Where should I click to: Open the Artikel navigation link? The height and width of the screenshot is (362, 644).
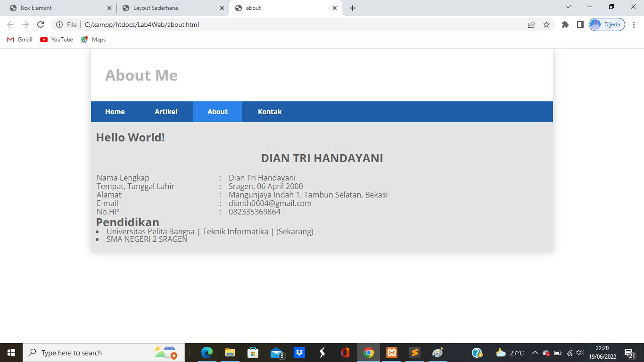click(166, 112)
